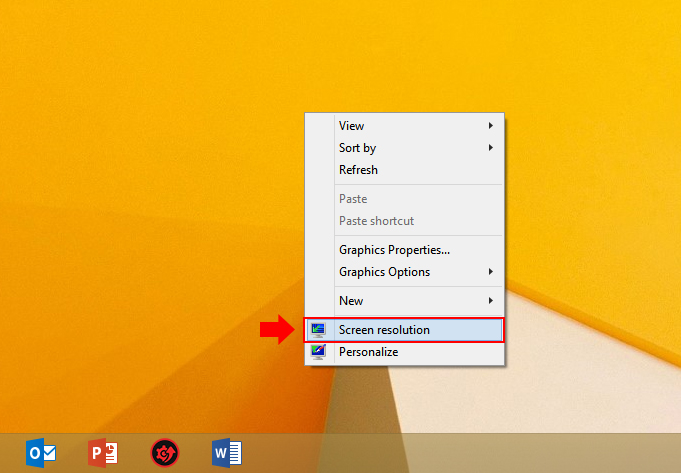Click the Screen resolution monitor icon

point(318,330)
